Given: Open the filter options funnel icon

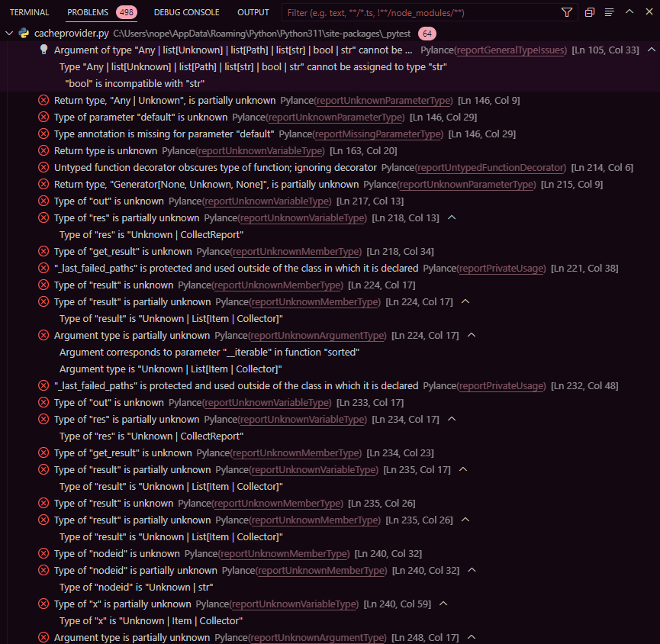Looking at the screenshot, I should 565,12.
